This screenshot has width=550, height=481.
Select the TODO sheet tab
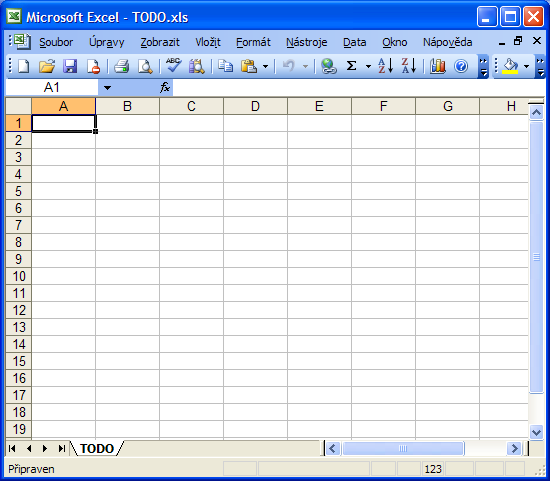(97, 448)
